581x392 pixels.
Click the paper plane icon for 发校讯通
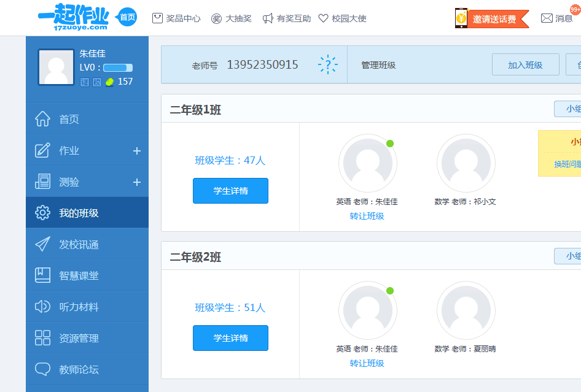click(42, 244)
